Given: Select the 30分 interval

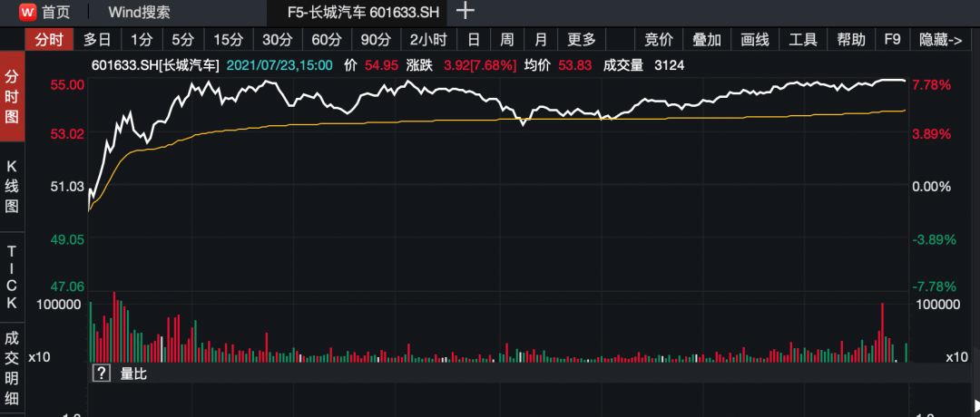Looking at the screenshot, I should click(277, 40).
